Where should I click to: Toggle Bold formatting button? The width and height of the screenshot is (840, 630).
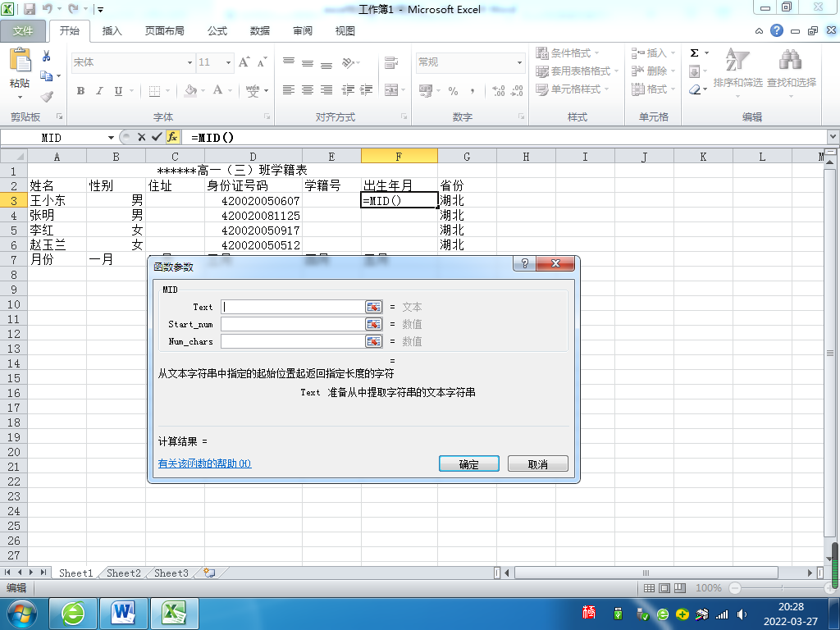pos(80,90)
